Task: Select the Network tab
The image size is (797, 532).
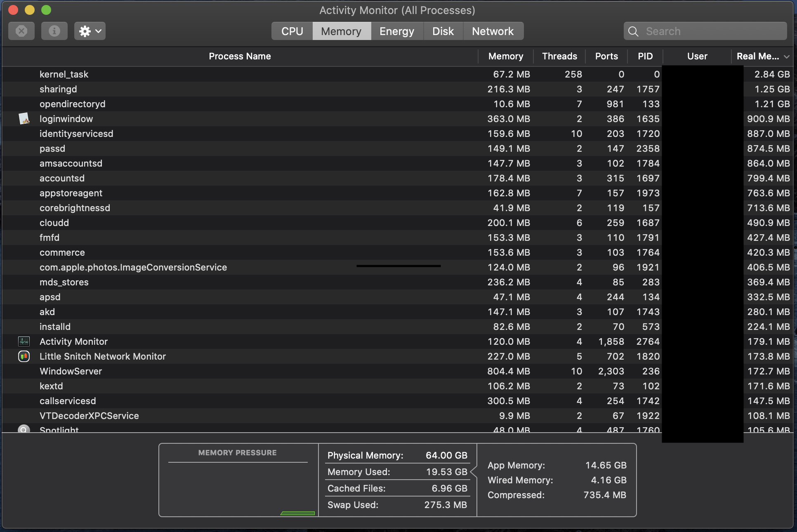Action: point(493,31)
